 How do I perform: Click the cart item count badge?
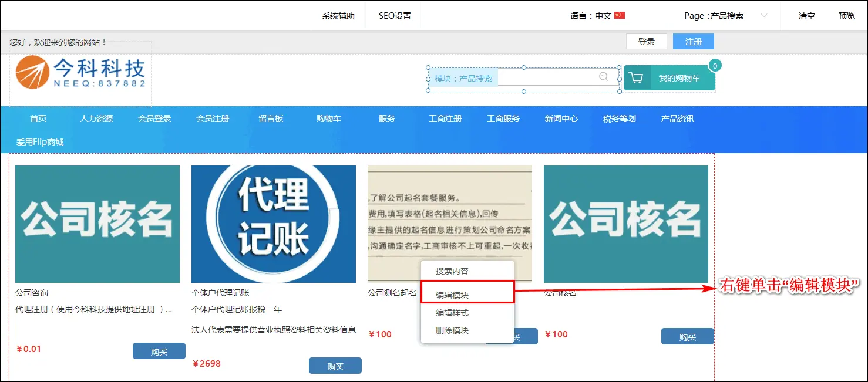715,66
